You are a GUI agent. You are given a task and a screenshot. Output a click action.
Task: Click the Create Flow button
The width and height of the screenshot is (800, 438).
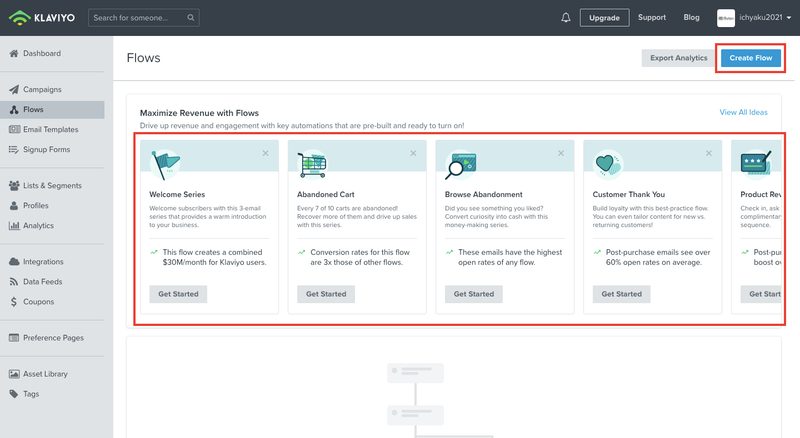(x=751, y=58)
